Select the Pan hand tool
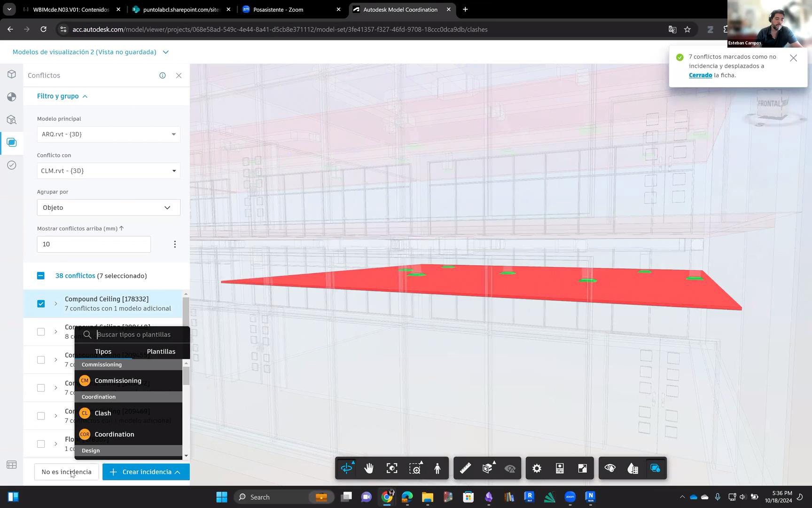 (369, 468)
